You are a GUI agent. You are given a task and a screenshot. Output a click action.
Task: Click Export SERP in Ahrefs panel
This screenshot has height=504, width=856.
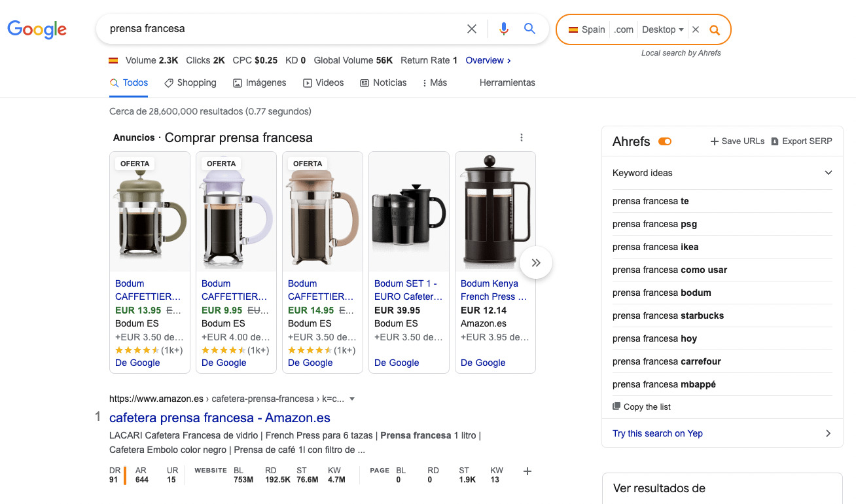[x=802, y=141]
